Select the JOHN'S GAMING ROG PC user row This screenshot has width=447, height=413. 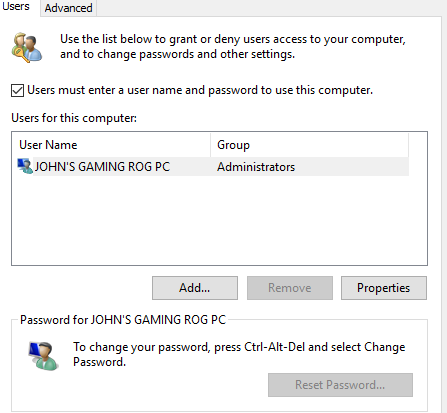pos(211,166)
